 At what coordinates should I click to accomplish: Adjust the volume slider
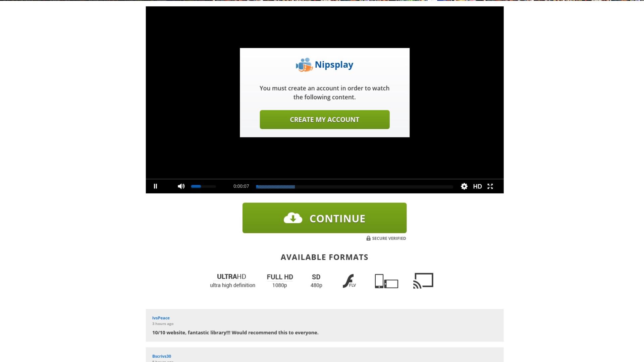point(203,186)
